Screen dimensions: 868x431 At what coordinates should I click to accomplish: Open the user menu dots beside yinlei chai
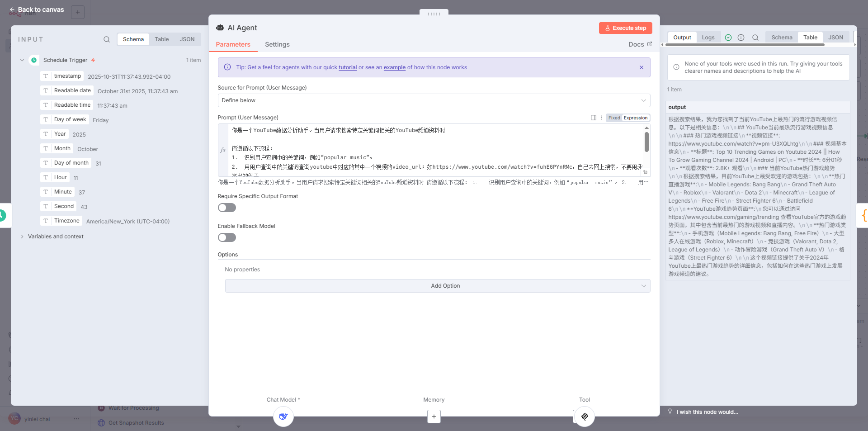76,419
